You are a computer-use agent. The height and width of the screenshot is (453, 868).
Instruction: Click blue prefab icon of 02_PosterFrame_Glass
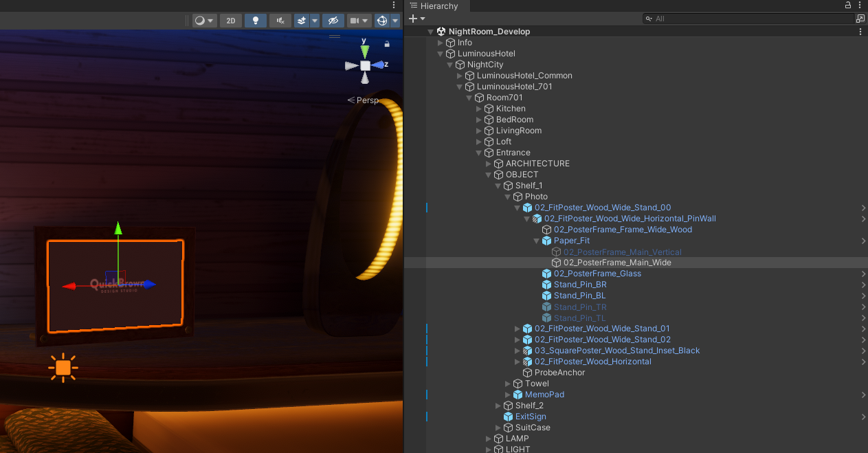click(547, 274)
